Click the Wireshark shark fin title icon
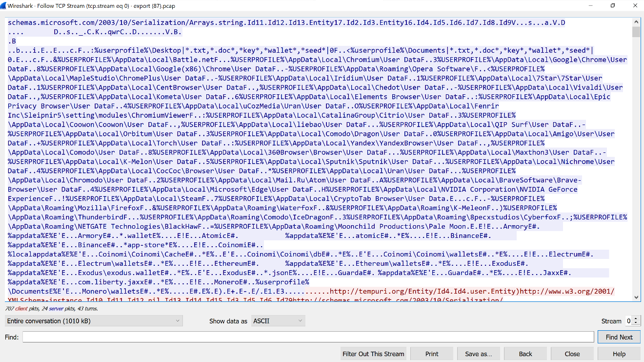This screenshot has width=644, height=362. coord(4,5)
